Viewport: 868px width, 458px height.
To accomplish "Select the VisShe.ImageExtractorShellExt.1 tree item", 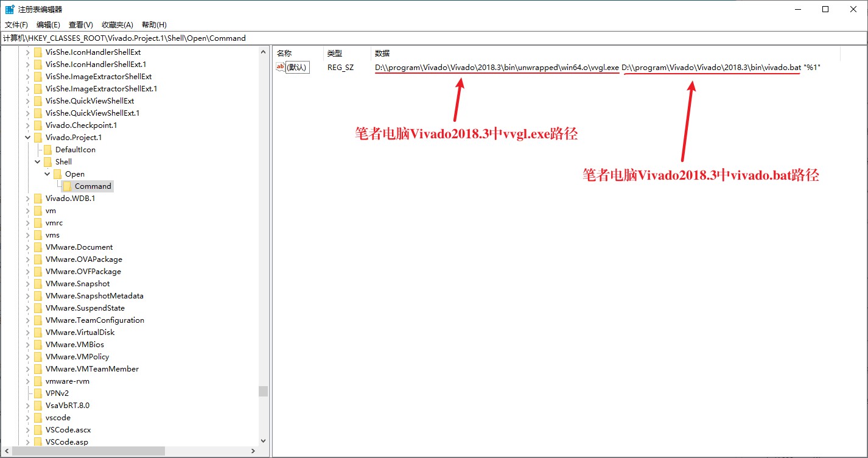I will (101, 89).
